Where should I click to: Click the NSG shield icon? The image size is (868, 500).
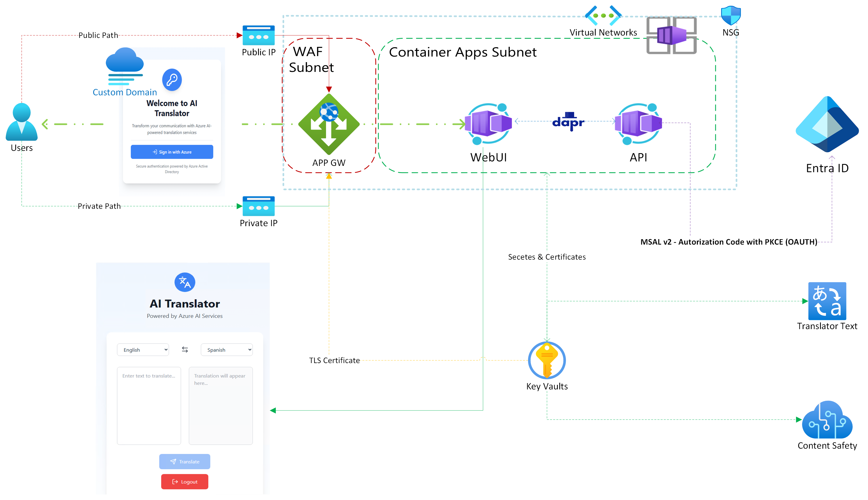pos(731,16)
